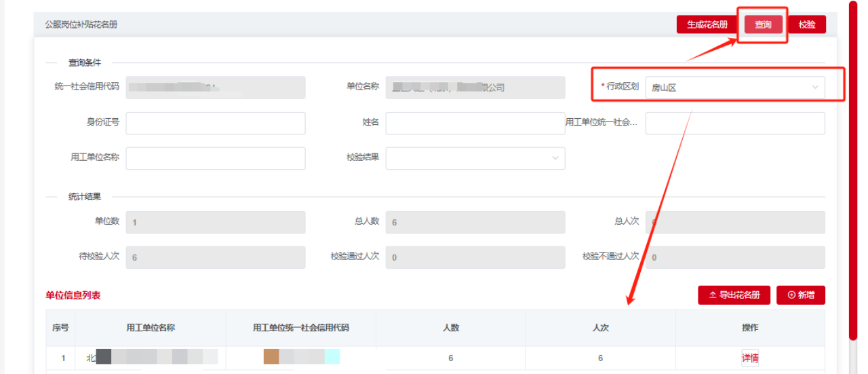Screen dimensions: 868x374
Task: Add a record with 新增 button
Action: (x=801, y=295)
